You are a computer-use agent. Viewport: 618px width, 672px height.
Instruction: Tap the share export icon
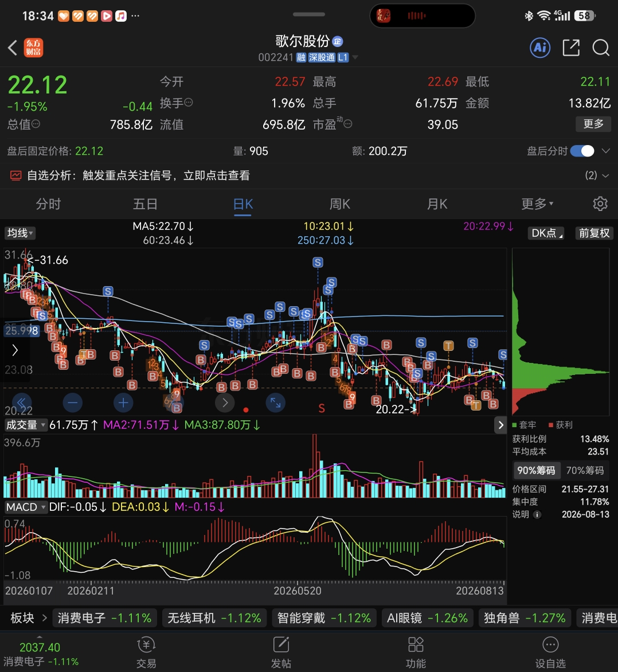pyautogui.click(x=571, y=48)
